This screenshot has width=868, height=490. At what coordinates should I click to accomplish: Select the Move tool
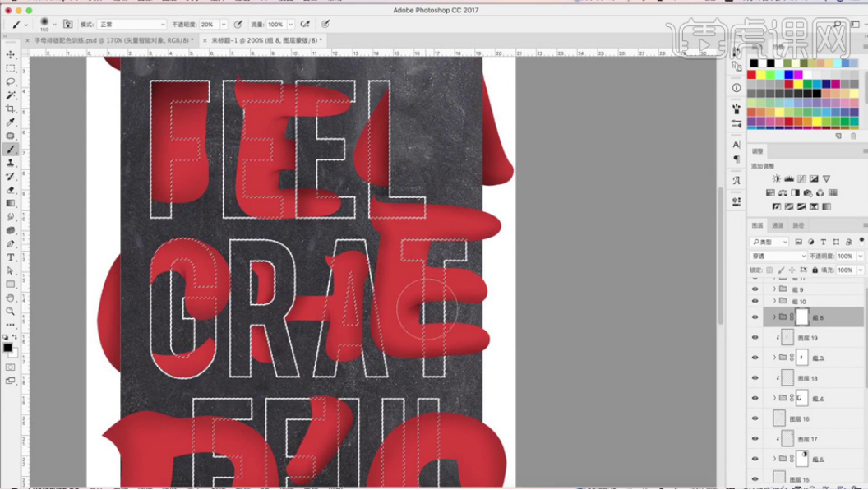pos(11,55)
